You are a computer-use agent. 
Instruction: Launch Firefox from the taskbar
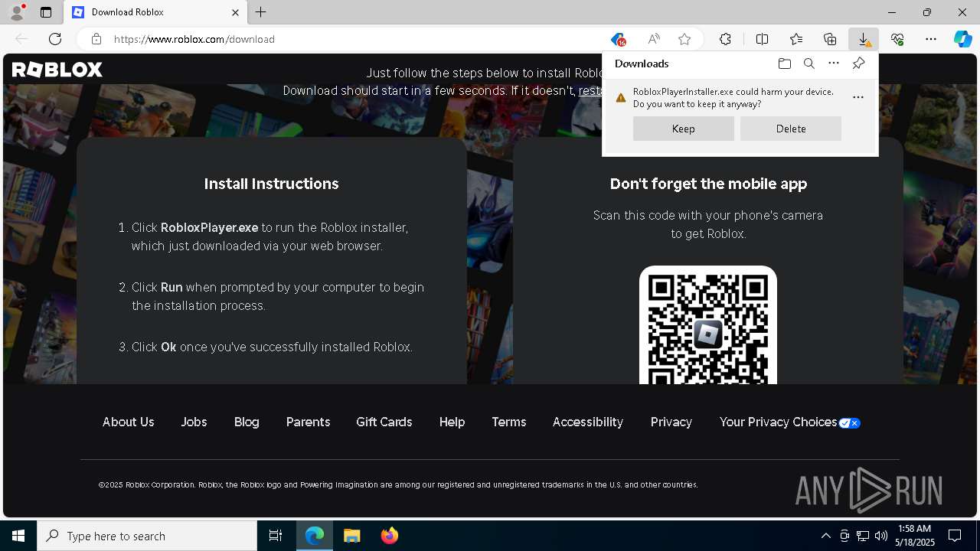pyautogui.click(x=390, y=536)
